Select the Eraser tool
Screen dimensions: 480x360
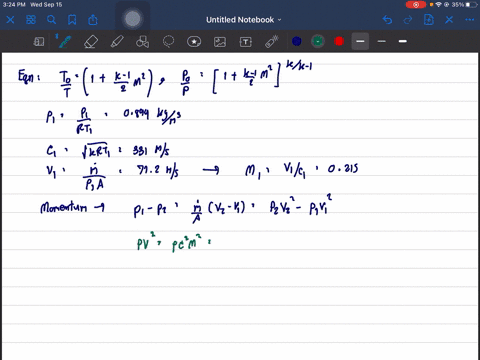click(x=91, y=42)
